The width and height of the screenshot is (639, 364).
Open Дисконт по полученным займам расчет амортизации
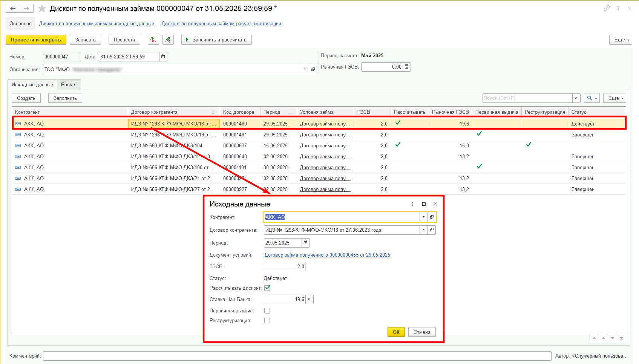[221, 24]
